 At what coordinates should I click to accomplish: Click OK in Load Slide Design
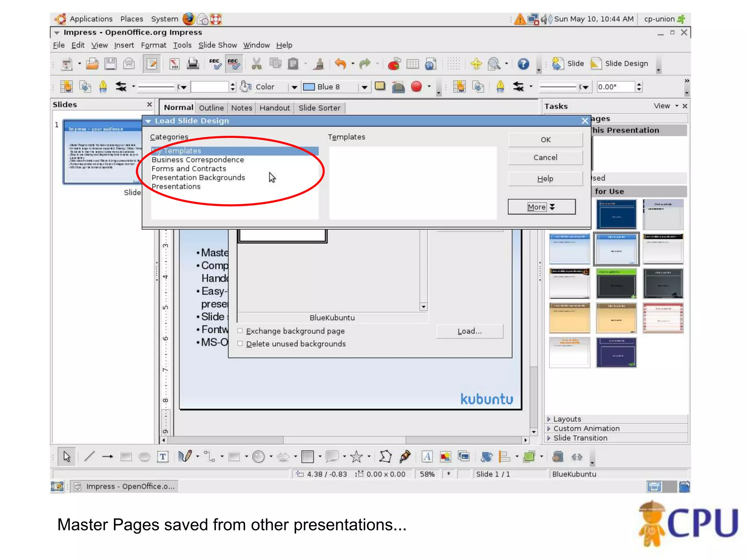(x=545, y=140)
